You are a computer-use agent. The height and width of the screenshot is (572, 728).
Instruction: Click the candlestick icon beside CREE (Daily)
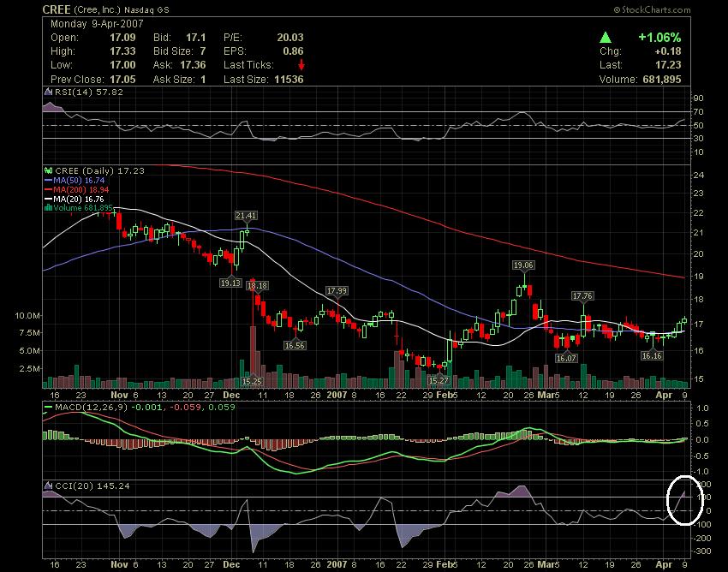(48, 170)
